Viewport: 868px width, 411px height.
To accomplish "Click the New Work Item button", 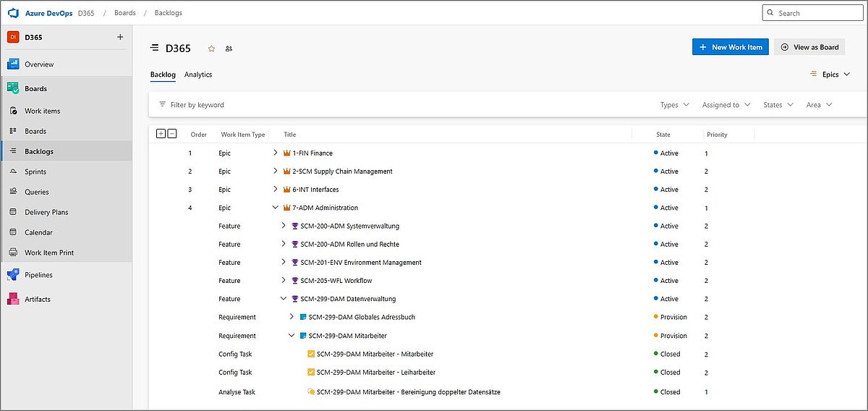I will 730,47.
